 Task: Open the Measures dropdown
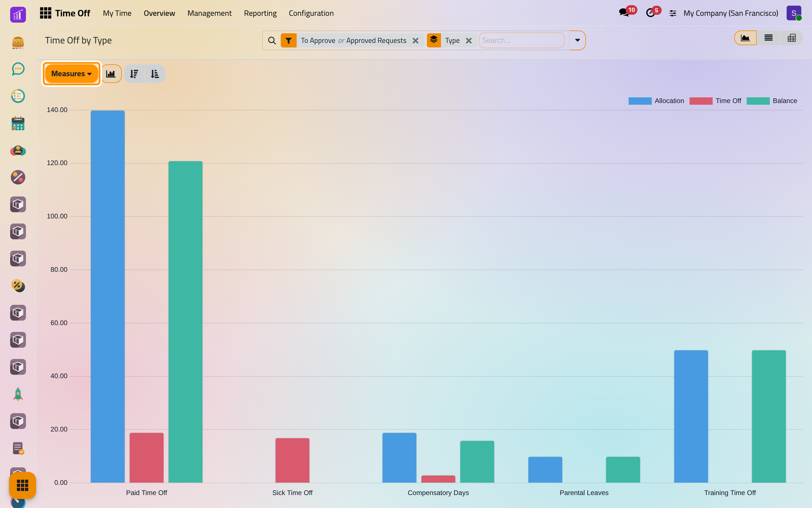[71, 74]
